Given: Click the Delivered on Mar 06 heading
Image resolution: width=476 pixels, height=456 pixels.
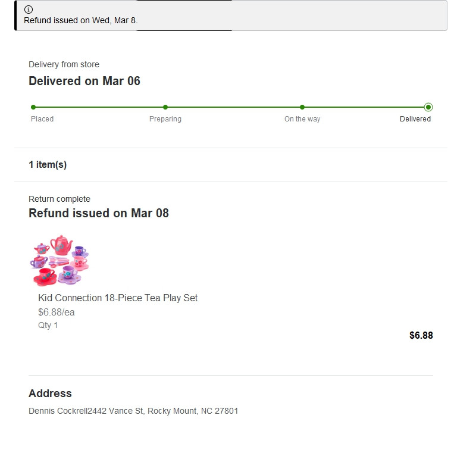Looking at the screenshot, I should tap(84, 81).
